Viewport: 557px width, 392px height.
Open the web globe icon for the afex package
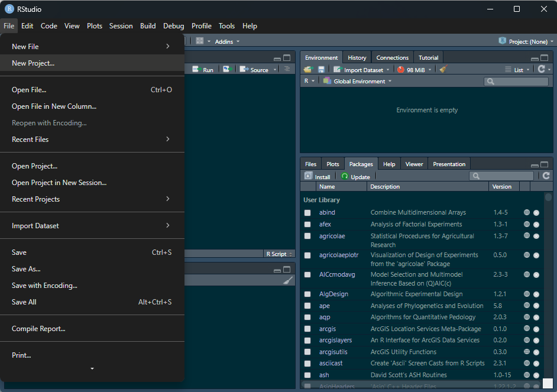click(x=526, y=225)
